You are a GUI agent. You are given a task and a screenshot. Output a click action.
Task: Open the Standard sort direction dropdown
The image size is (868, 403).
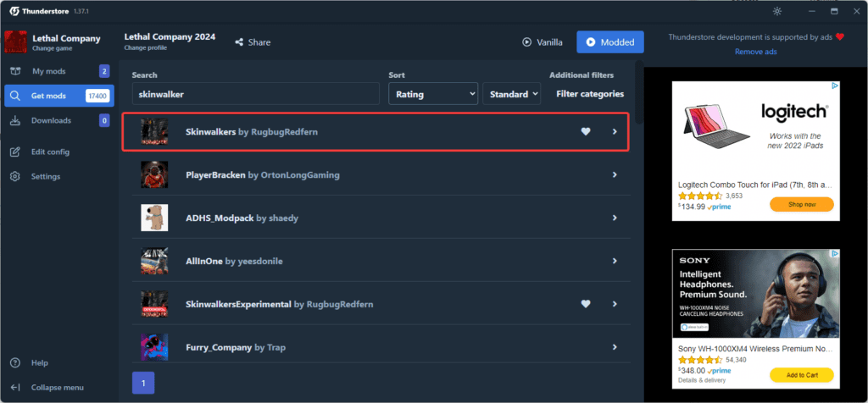pyautogui.click(x=511, y=94)
